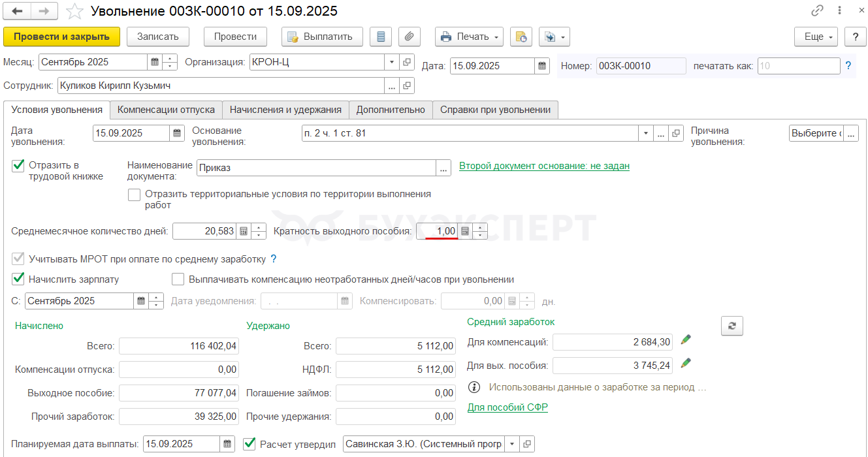Open the document history clock icon button

(x=521, y=37)
